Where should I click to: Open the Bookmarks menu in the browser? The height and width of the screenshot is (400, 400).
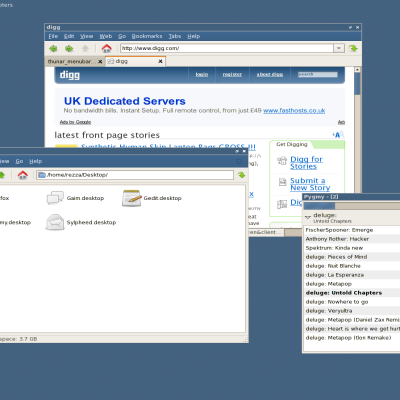tap(147, 36)
